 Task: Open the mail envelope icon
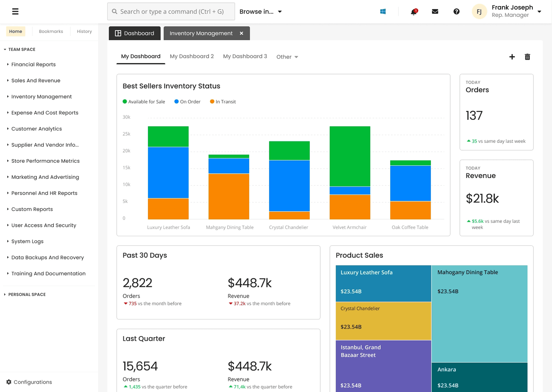(435, 12)
